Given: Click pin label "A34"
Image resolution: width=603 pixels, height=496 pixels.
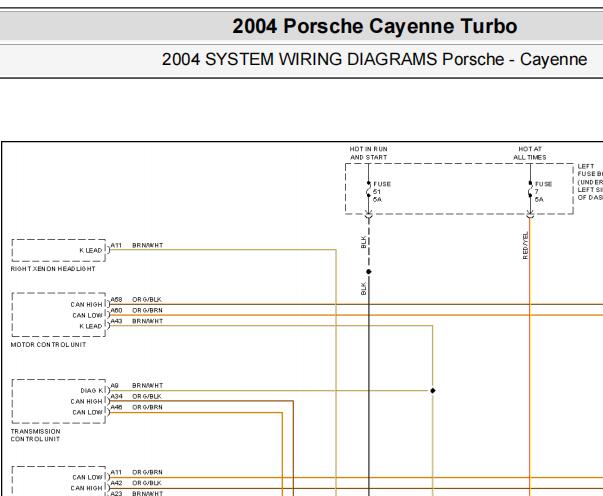Looking at the screenshot, I should pyautogui.click(x=117, y=396).
